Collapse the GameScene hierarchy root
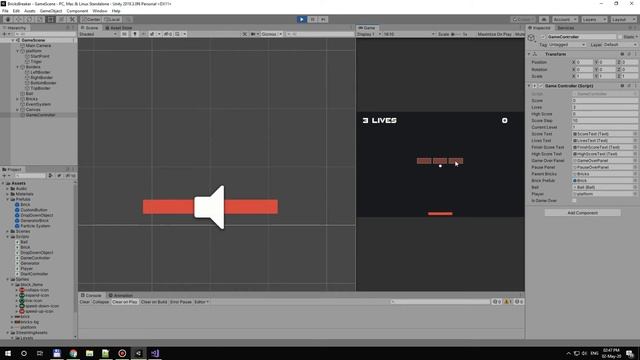The width and height of the screenshot is (640, 360). pyautogui.click(x=13, y=40)
